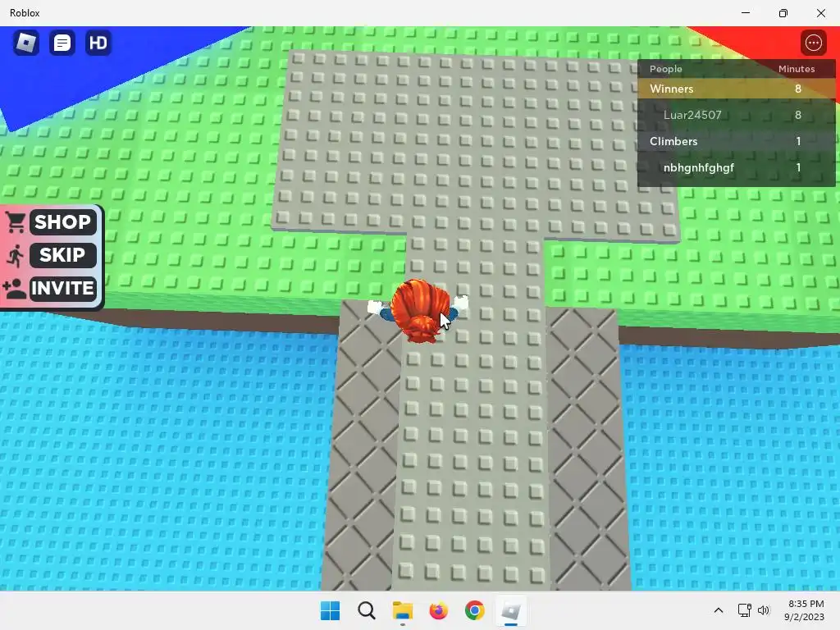
Task: Select the Climbers team row
Action: [x=736, y=141]
